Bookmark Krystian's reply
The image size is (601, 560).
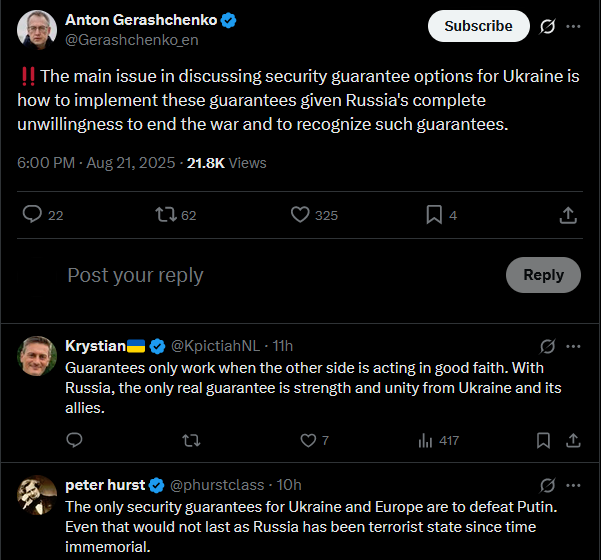[x=543, y=440]
